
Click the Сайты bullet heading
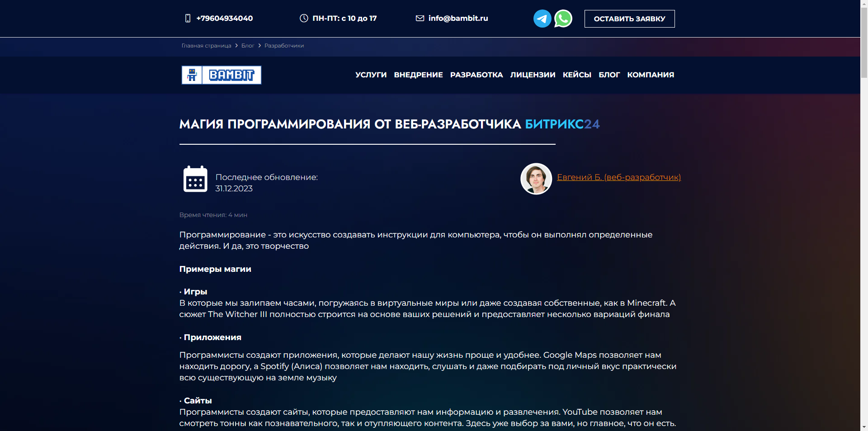coord(198,401)
